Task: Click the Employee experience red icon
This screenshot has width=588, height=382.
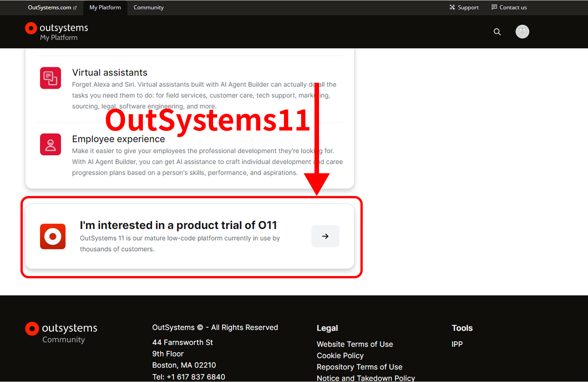Action: click(x=51, y=144)
